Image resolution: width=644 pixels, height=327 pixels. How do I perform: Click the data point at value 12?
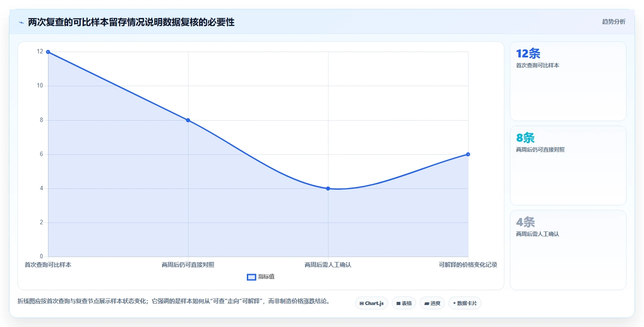(x=48, y=52)
